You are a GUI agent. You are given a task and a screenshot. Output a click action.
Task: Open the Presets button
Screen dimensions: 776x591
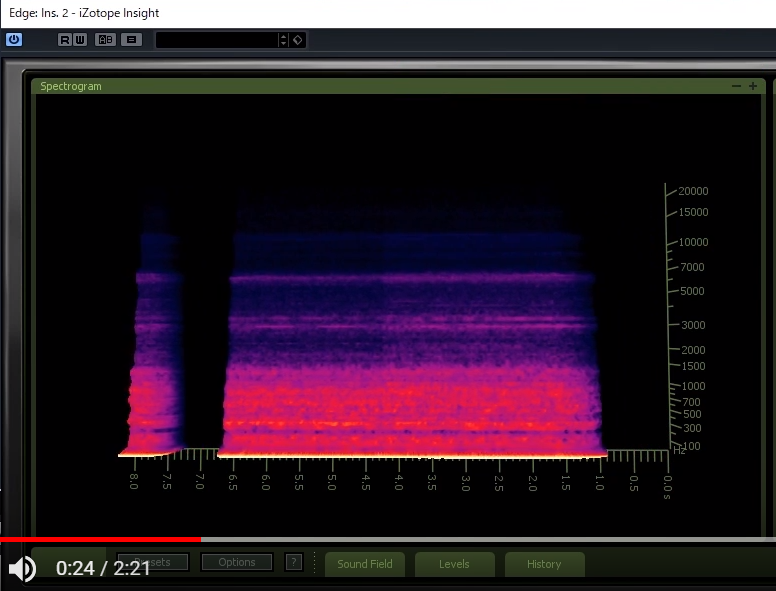(152, 562)
